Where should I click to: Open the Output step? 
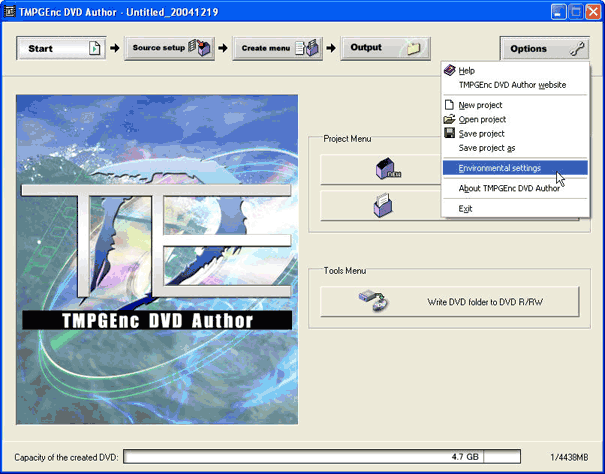pos(385,48)
